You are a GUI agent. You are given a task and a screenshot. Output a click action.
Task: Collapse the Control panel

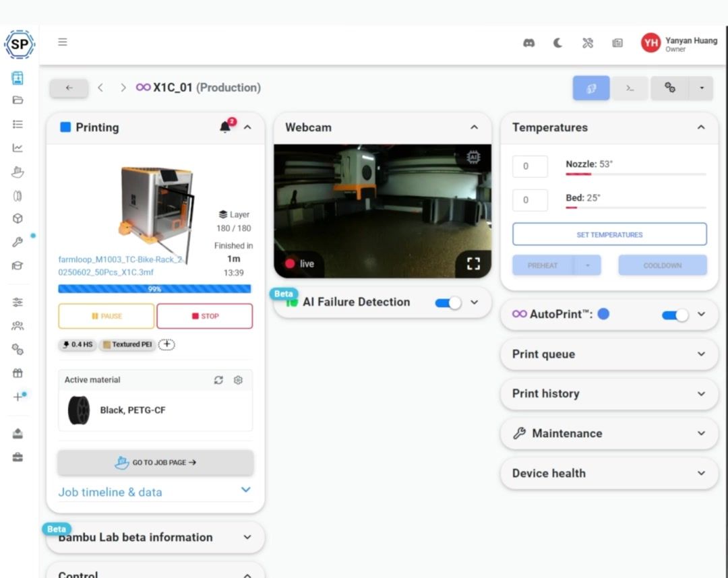tap(247, 575)
